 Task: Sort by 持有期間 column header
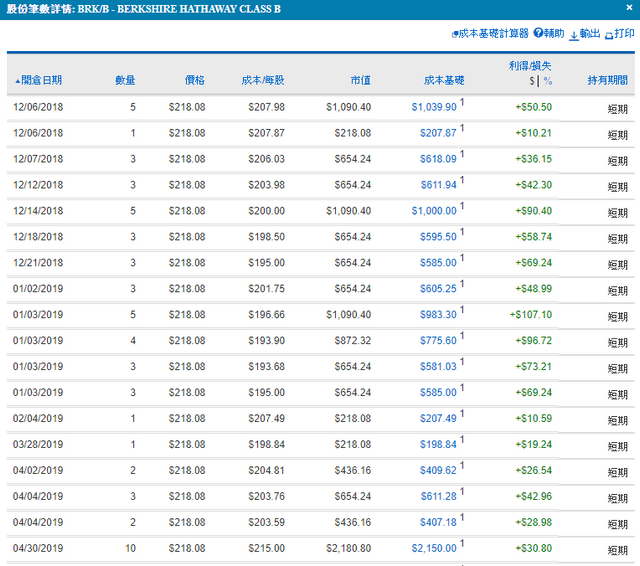pyautogui.click(x=607, y=80)
